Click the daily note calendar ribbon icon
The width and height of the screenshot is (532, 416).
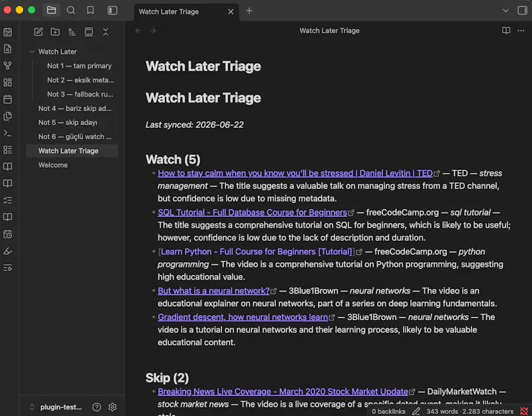[7, 32]
